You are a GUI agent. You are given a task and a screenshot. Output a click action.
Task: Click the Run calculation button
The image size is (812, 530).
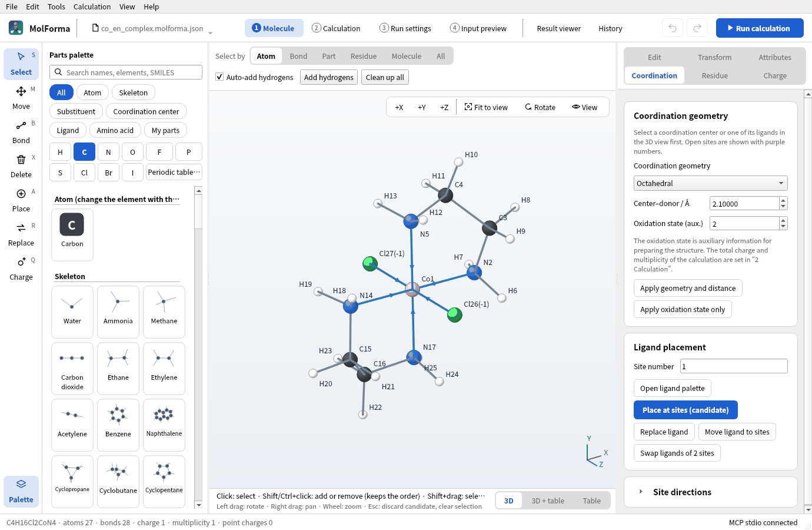pos(760,28)
